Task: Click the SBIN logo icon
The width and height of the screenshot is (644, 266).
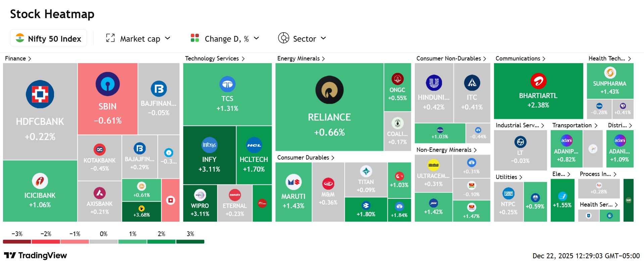Action: (x=107, y=84)
